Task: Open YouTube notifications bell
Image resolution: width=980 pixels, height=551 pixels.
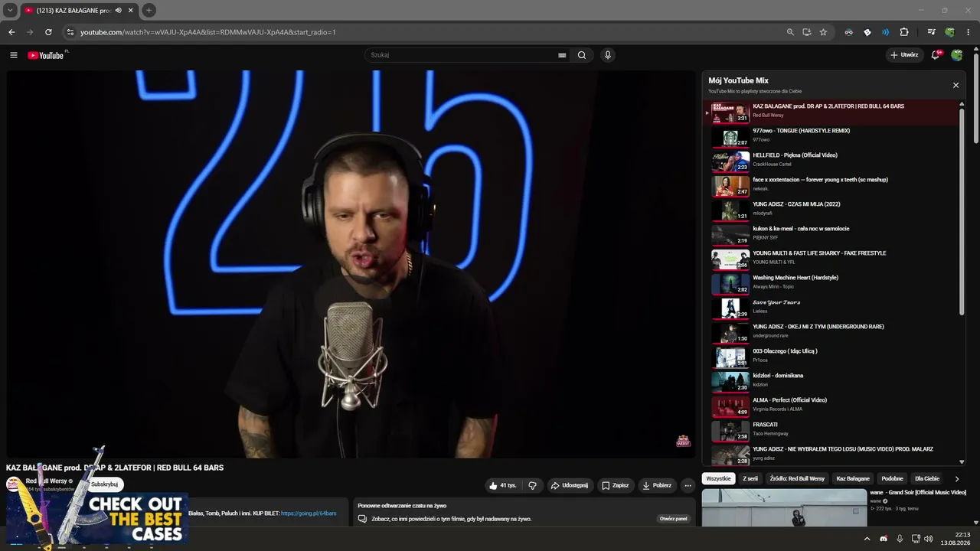Action: coord(936,55)
